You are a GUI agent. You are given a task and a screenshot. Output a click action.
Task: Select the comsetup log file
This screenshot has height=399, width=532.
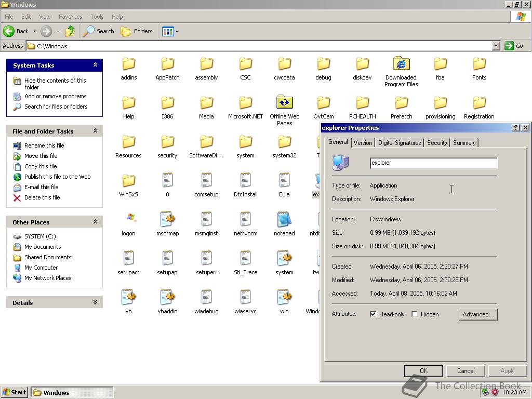[x=206, y=185]
